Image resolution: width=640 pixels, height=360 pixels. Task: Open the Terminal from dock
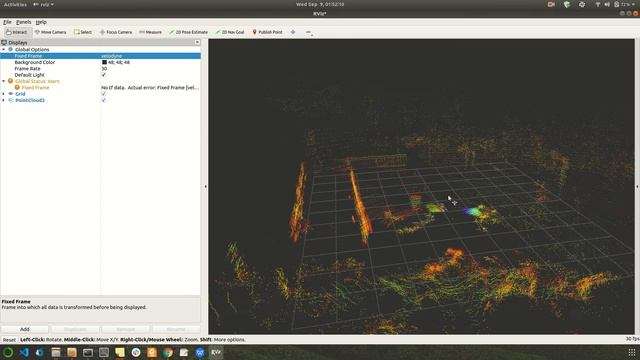(88, 352)
